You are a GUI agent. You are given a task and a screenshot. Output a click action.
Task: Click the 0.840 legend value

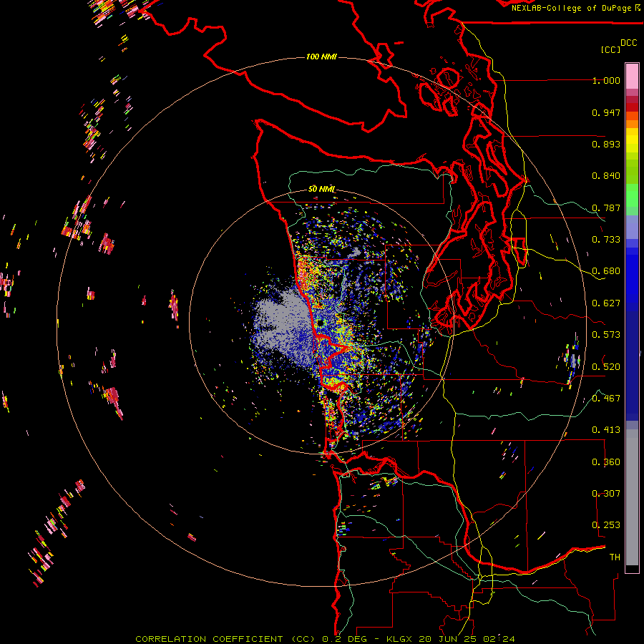606,176
